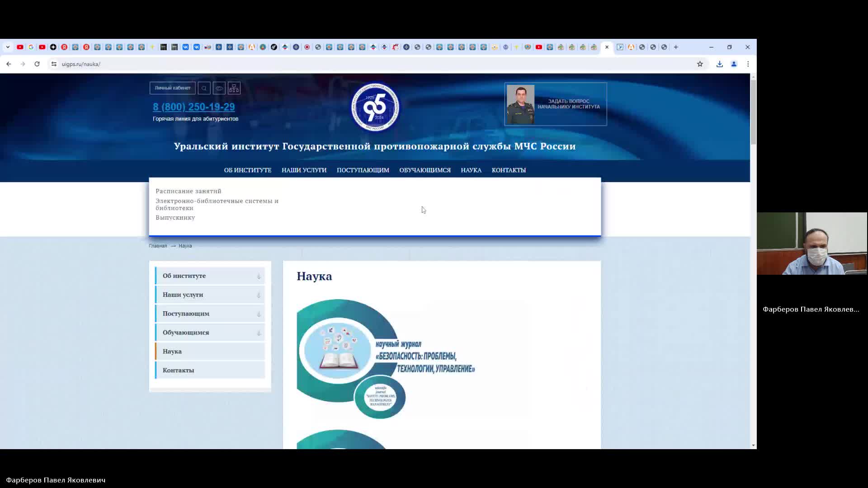Select Выпускнику in dropdown menu
Image resolution: width=868 pixels, height=488 pixels.
175,217
